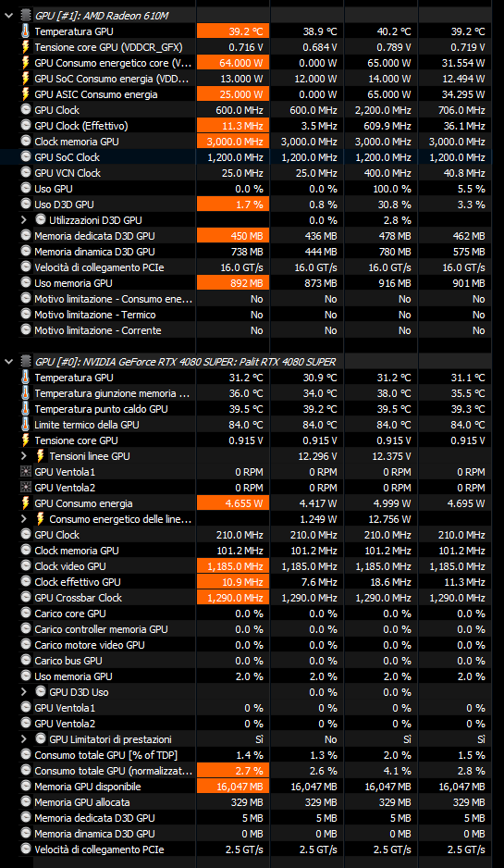Expand GPU Limitatori di prestazioni group
Image resolution: width=504 pixels, height=868 pixels.
pyautogui.click(x=24, y=739)
